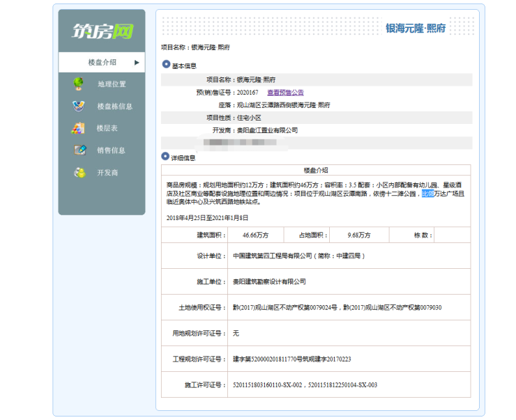Click the building icon for 楼层表
This screenshot has width=516, height=420.
coord(78,128)
